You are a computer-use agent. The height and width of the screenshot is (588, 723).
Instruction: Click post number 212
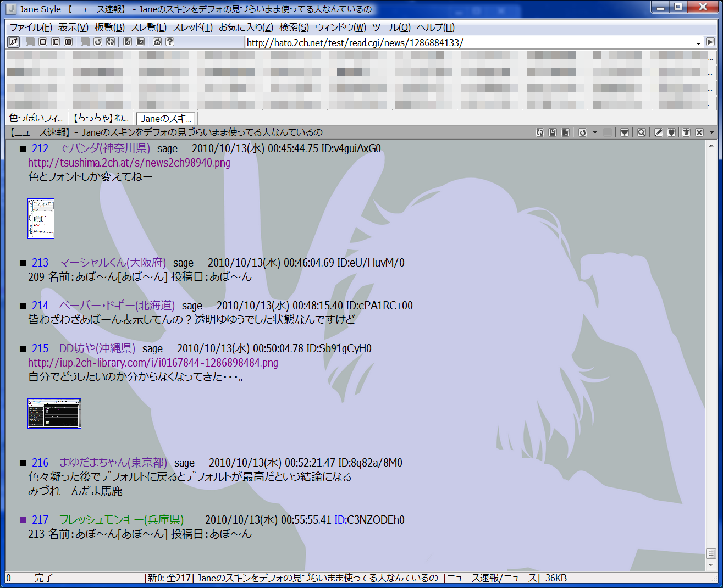point(40,148)
